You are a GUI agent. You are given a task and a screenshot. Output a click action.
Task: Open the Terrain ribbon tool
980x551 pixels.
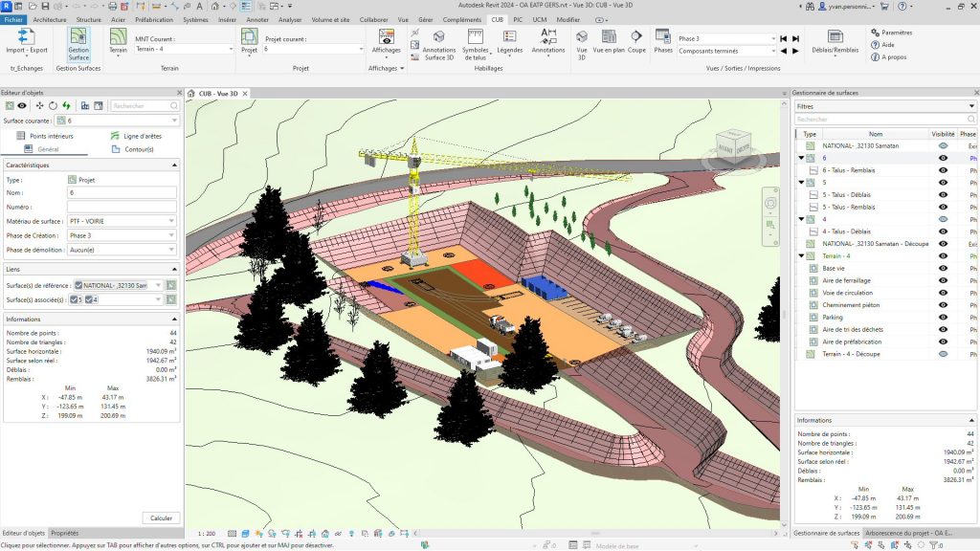[x=118, y=41]
